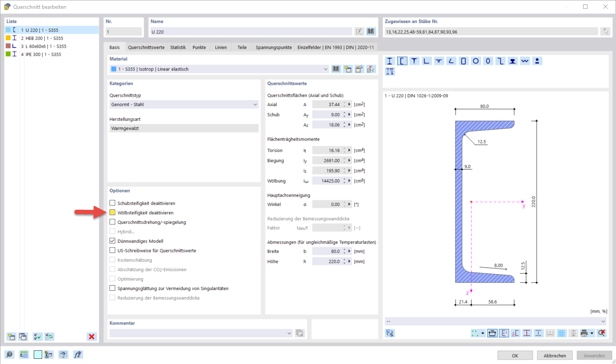
Task: Toggle grid display in section preview
Action: (x=561, y=333)
